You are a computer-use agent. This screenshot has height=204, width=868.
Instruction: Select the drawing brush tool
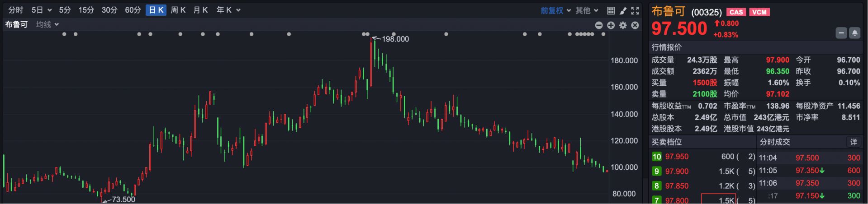tap(623, 10)
